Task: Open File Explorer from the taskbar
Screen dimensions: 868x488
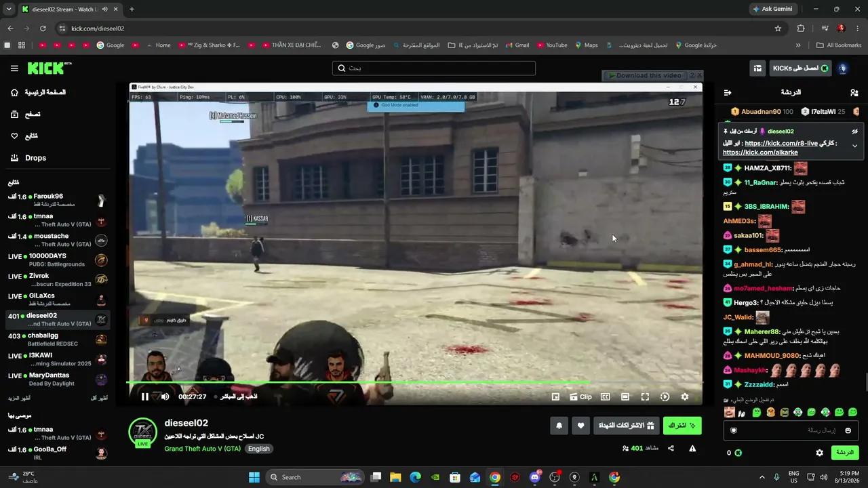Action: pyautogui.click(x=395, y=477)
